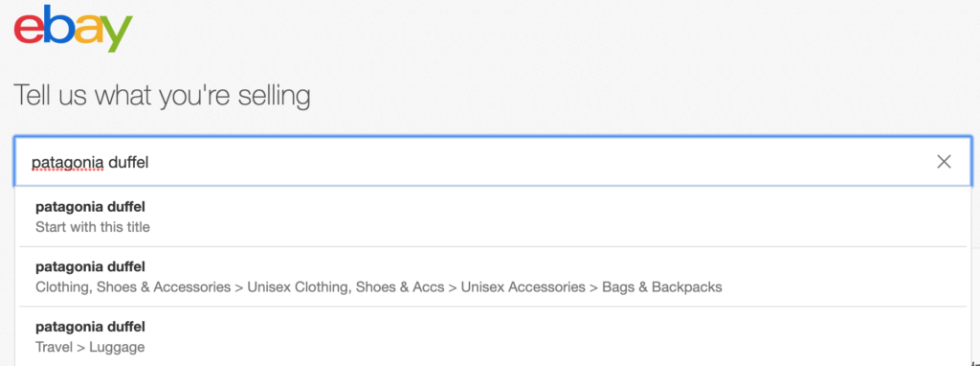Place cursor on "duffel" in the input field
The image size is (980, 366).
pos(129,163)
